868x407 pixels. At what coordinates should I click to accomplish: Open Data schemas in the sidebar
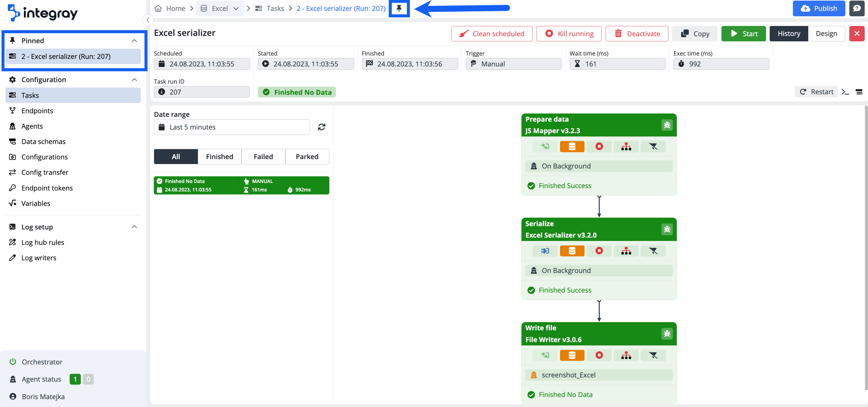(x=43, y=142)
